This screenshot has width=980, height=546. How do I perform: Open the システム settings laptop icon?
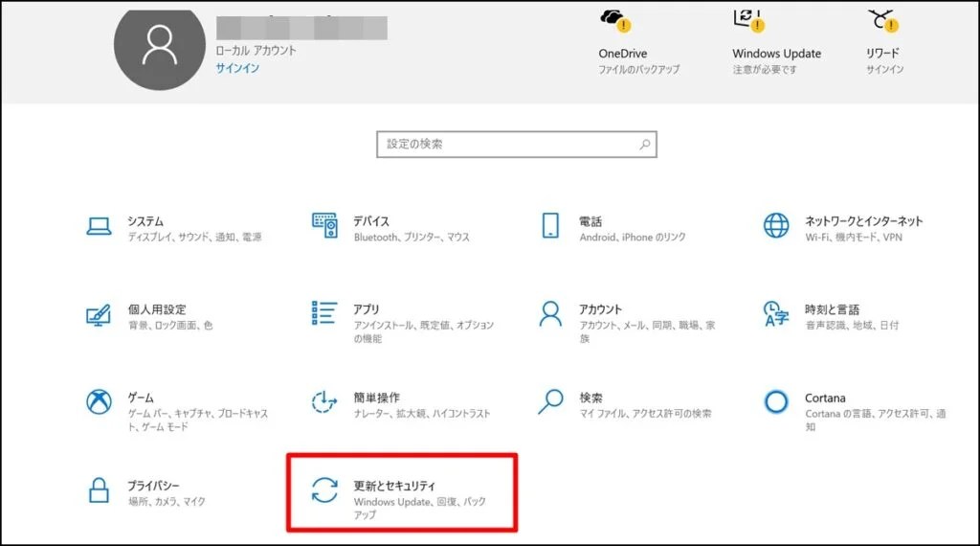click(x=99, y=226)
